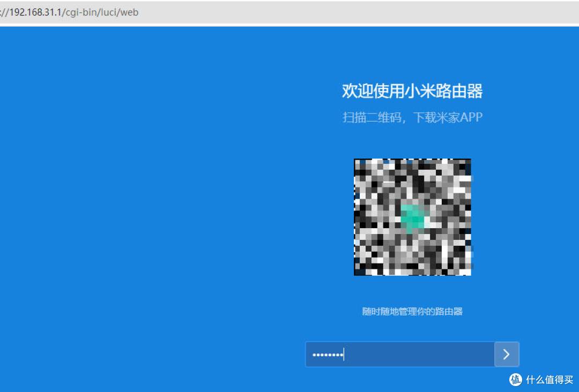
Task: Click the caption 随时随地管理你的路由器
Action: click(x=412, y=311)
